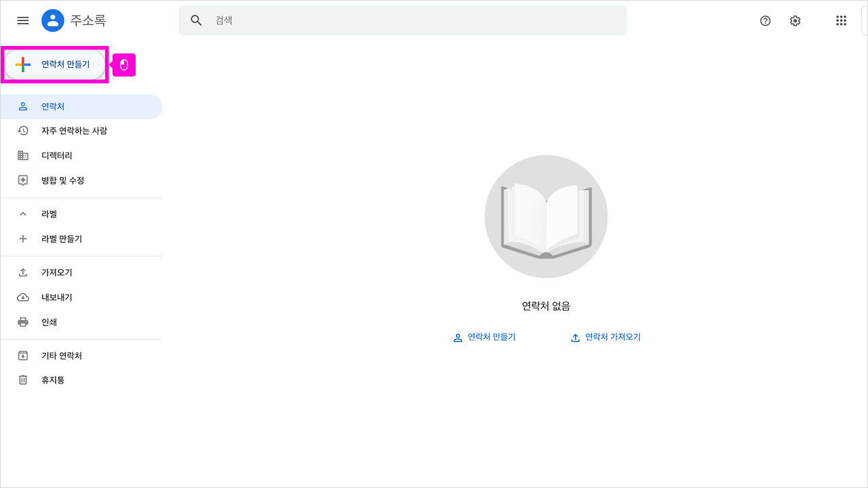
Task: Click the 연락처 만들기 create contact button
Action: [x=54, y=64]
